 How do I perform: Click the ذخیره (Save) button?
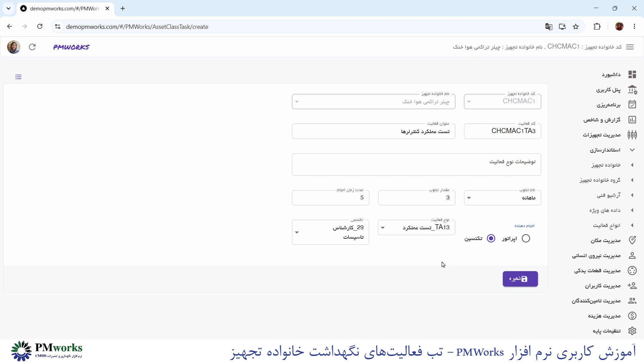[520, 279]
